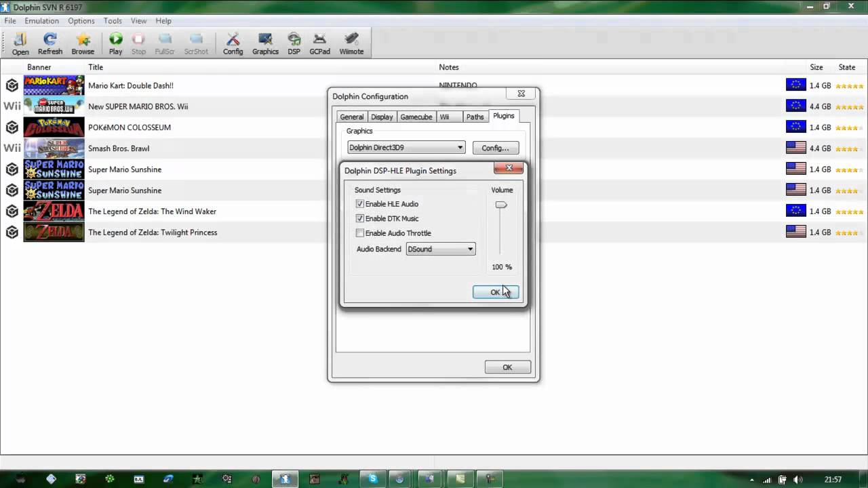Sort games by the Title column header
The width and height of the screenshot is (868, 488).
(96, 67)
